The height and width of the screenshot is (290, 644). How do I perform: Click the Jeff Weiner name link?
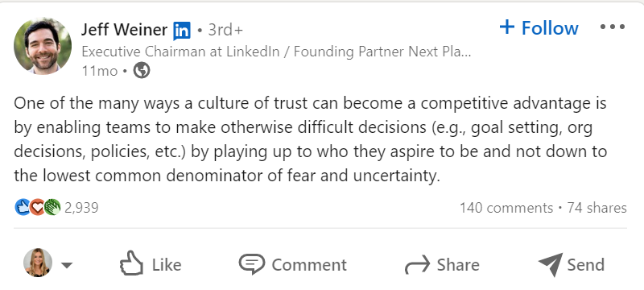click(124, 30)
